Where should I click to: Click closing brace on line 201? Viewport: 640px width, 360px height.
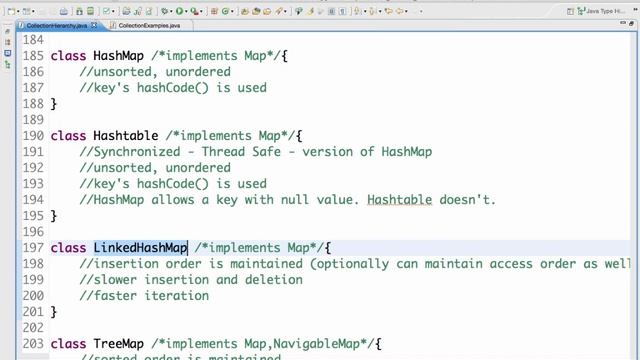pyautogui.click(x=53, y=312)
